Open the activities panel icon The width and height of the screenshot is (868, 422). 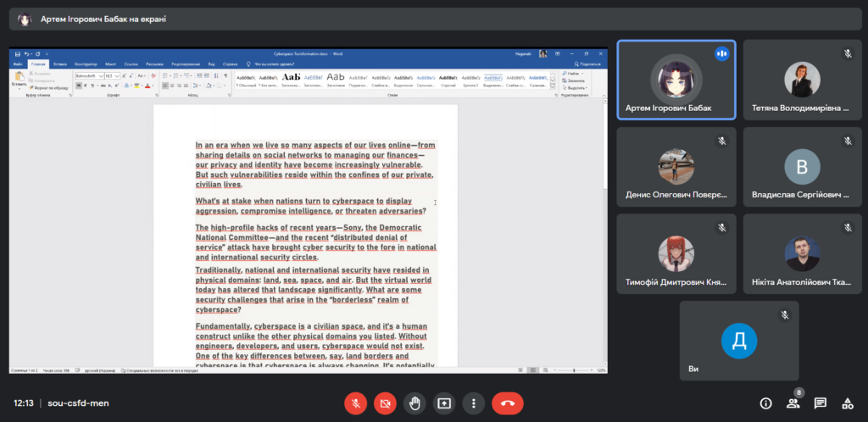click(847, 403)
